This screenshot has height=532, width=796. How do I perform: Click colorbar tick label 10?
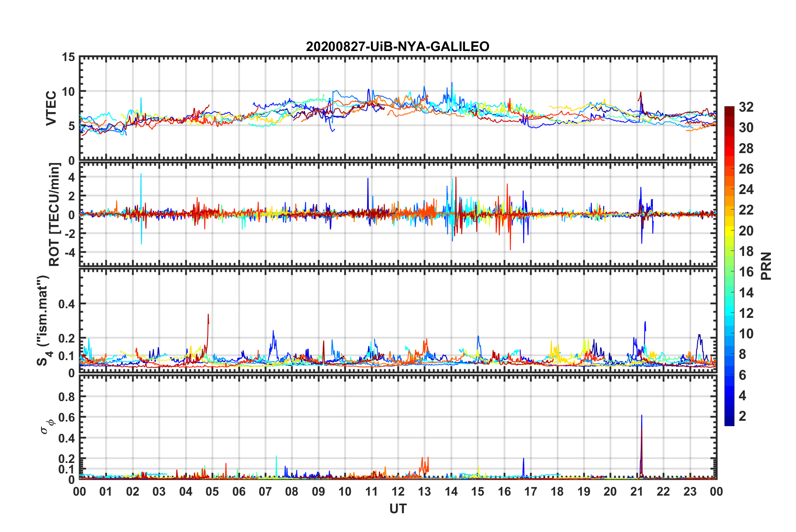tap(746, 333)
